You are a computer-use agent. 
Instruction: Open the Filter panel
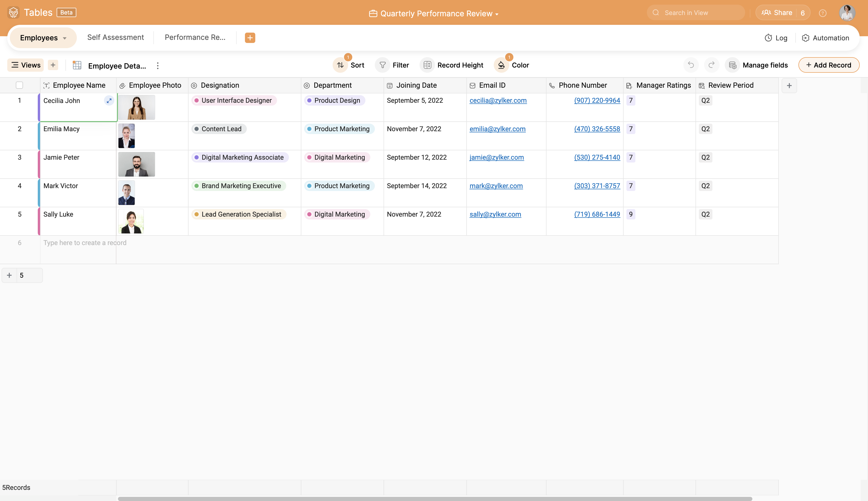(395, 65)
